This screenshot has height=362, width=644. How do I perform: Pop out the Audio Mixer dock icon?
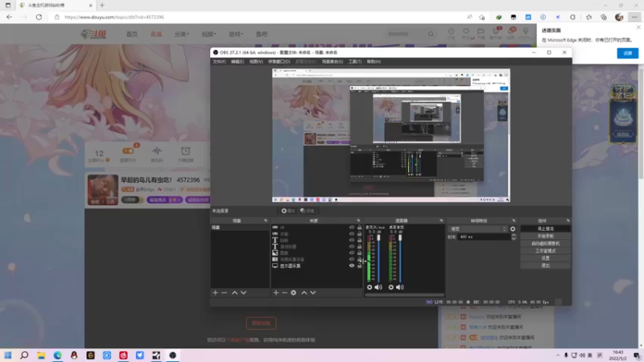pyautogui.click(x=441, y=220)
